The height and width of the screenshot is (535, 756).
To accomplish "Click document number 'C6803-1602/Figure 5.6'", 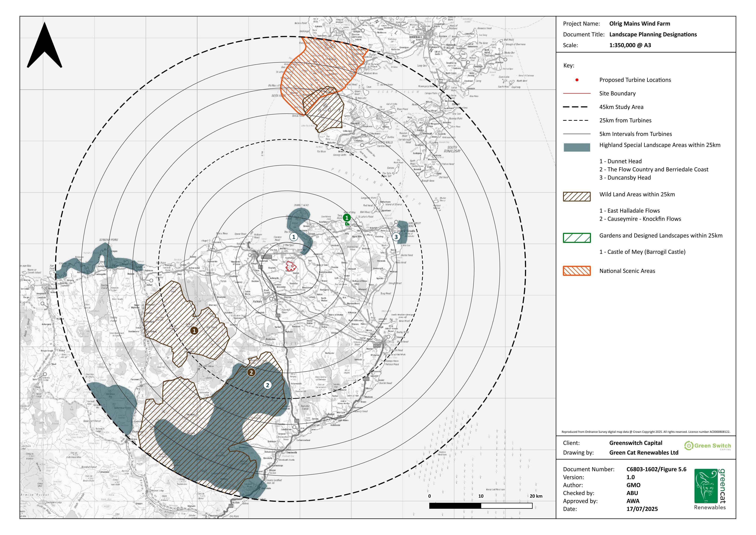I will point(656,469).
